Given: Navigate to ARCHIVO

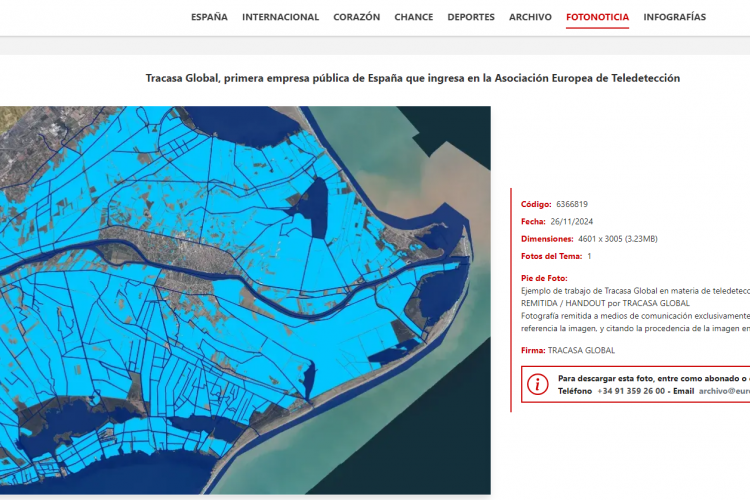Looking at the screenshot, I should (530, 17).
